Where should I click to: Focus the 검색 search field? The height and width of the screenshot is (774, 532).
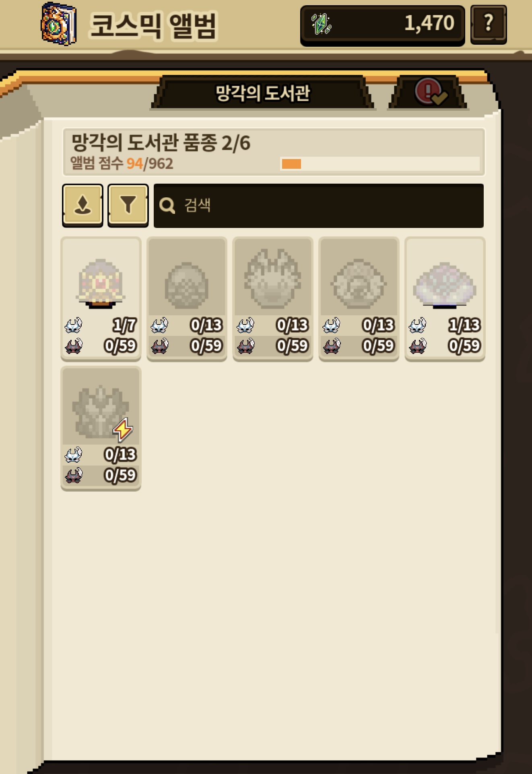coord(319,206)
